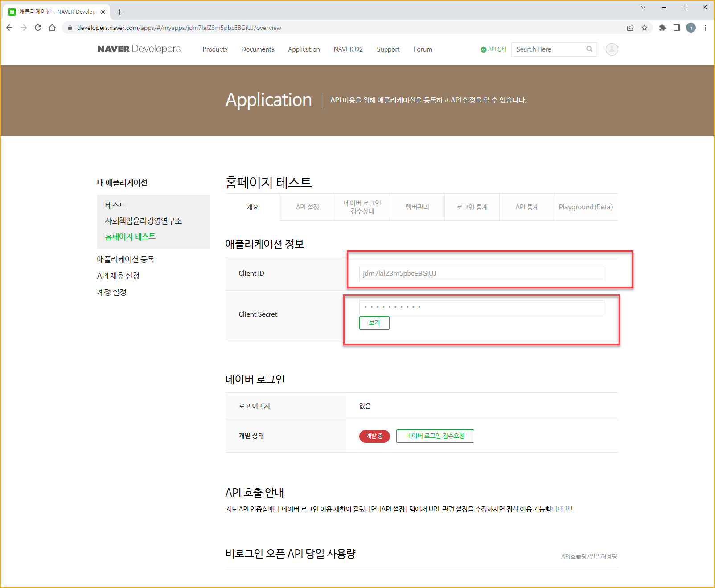
Task: Share this page via share icon
Action: coord(630,28)
